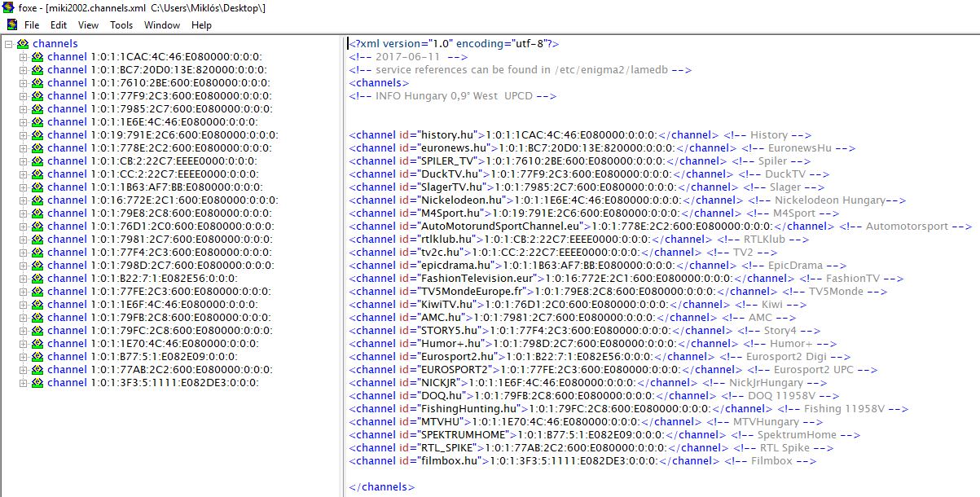
Task: Click element icon of channel 1:0:1:CC:2:22C7:EEEE0000:0:0:0:
Action: coord(37,174)
